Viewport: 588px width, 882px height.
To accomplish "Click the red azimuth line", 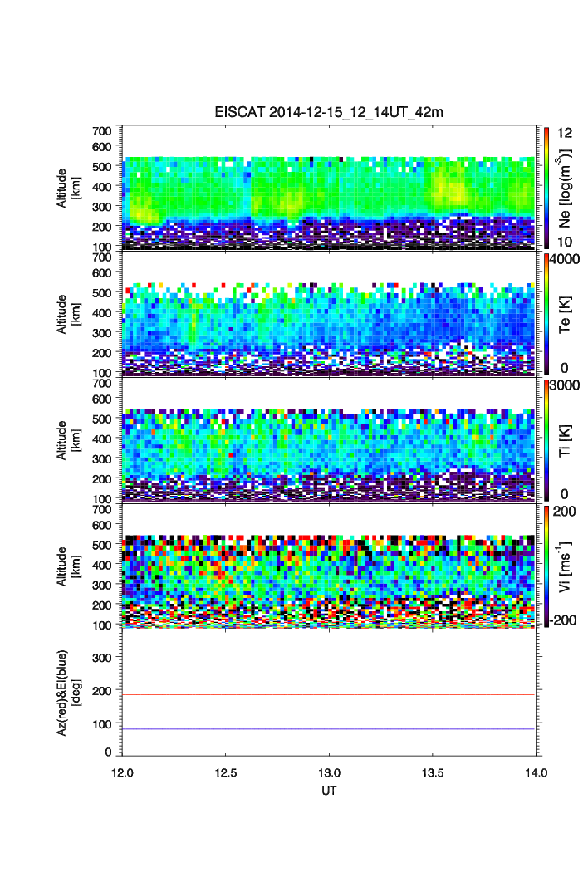I will coord(329,694).
